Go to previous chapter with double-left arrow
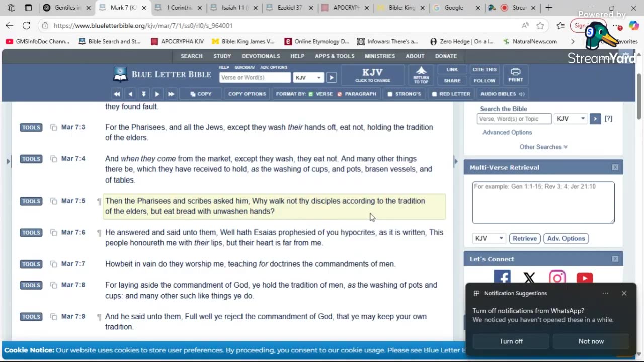The height and width of the screenshot is (362, 644). [117, 94]
